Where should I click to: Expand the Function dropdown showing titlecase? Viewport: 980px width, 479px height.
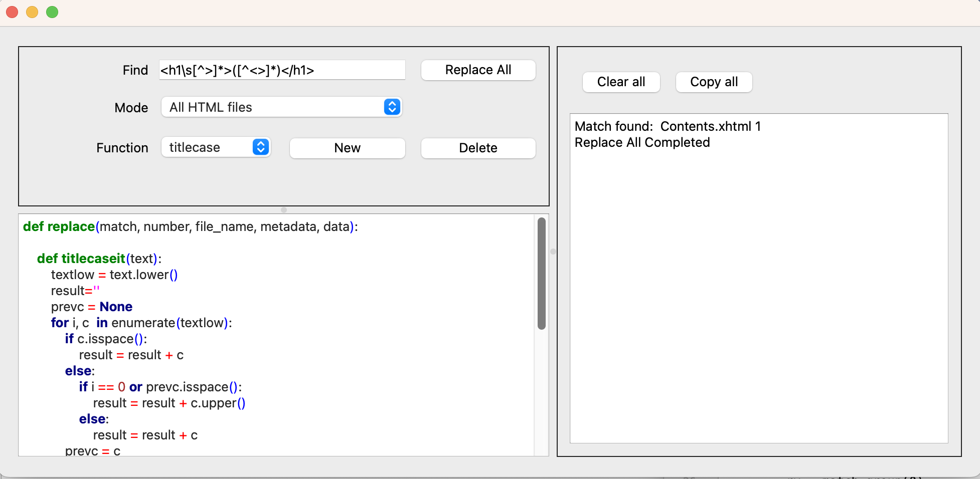pyautogui.click(x=216, y=147)
